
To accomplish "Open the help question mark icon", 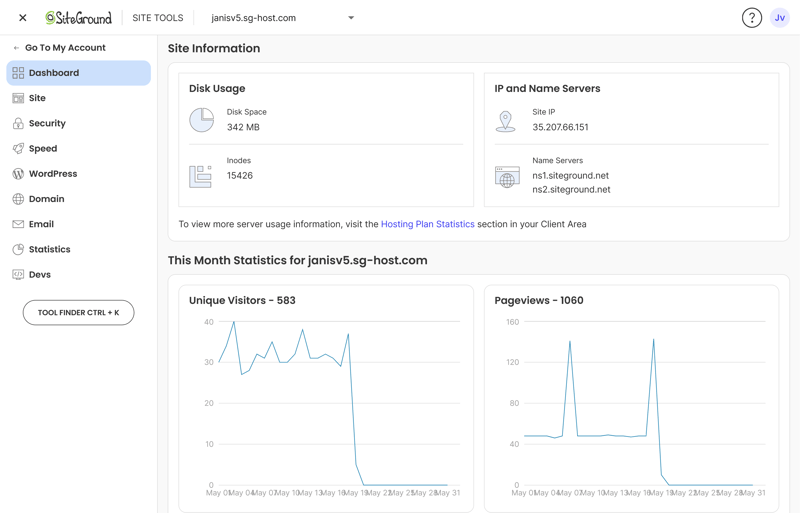I will 752,18.
